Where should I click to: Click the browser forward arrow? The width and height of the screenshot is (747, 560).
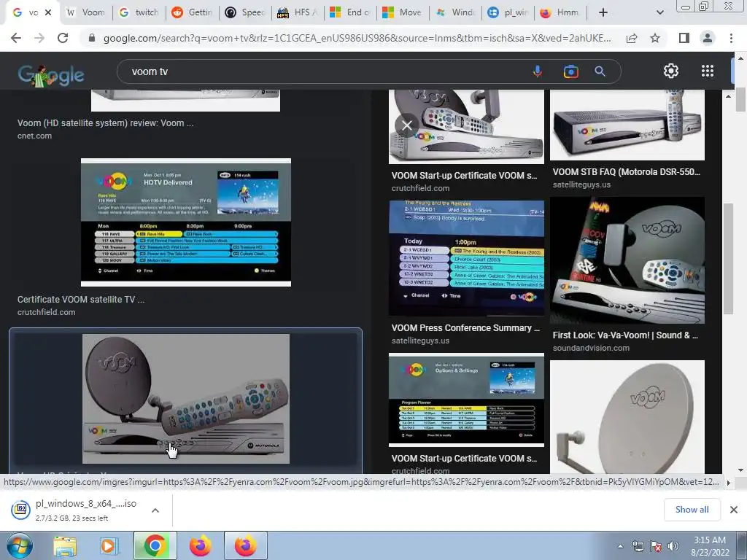[x=39, y=38]
